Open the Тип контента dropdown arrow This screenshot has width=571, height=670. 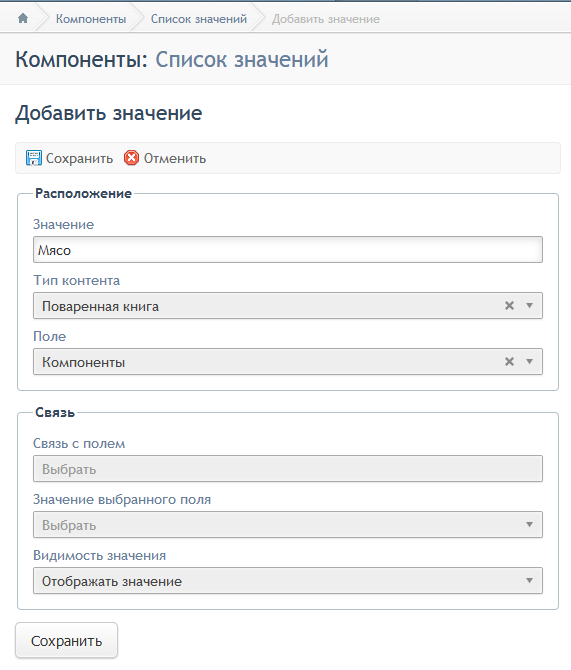530,306
